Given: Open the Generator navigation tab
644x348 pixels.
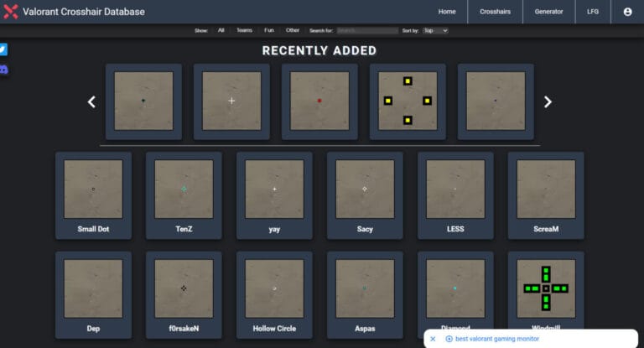Looking at the screenshot, I should coord(549,12).
